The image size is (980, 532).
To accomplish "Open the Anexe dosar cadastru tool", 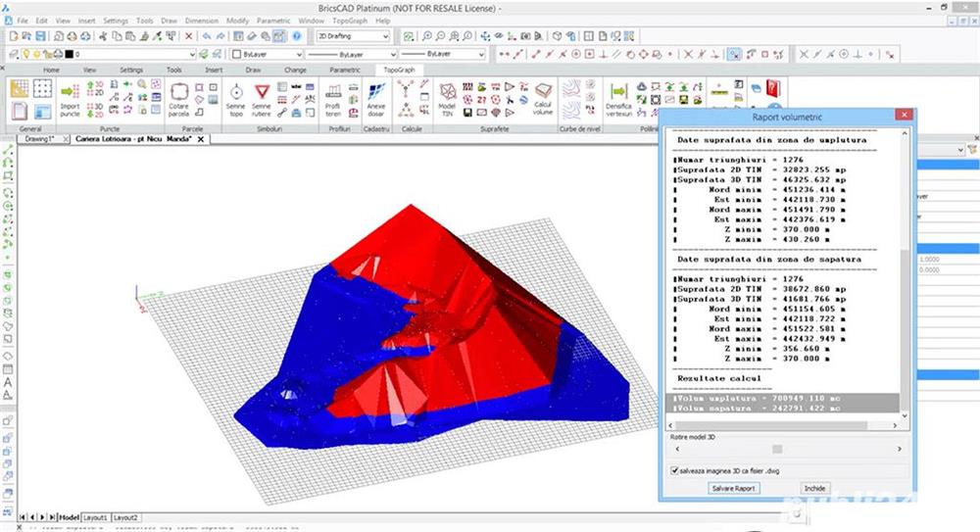I will (376, 97).
